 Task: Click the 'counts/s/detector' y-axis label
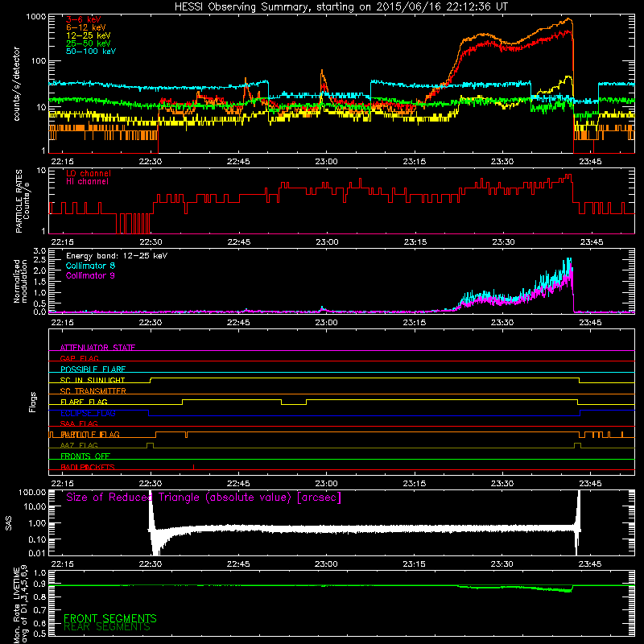pyautogui.click(x=17, y=84)
